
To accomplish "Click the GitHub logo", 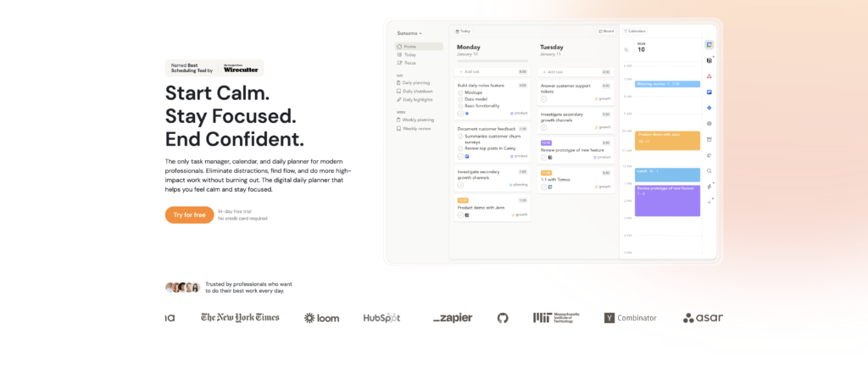I will [x=503, y=318].
